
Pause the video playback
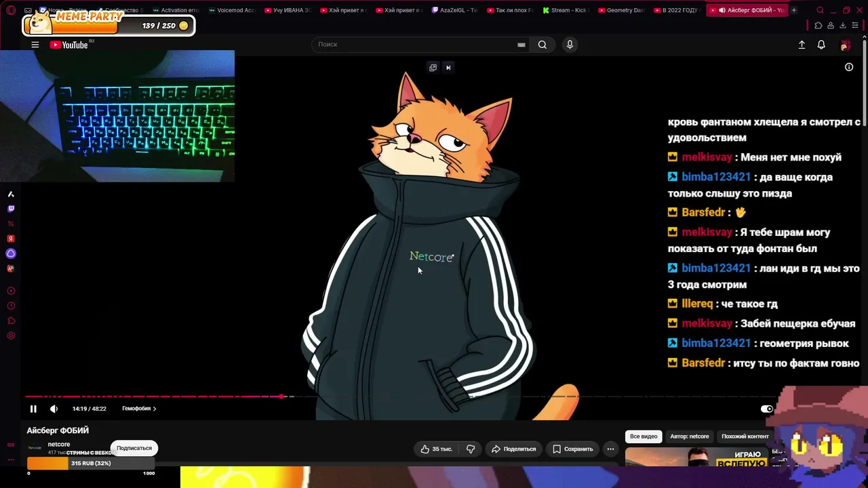point(33,409)
